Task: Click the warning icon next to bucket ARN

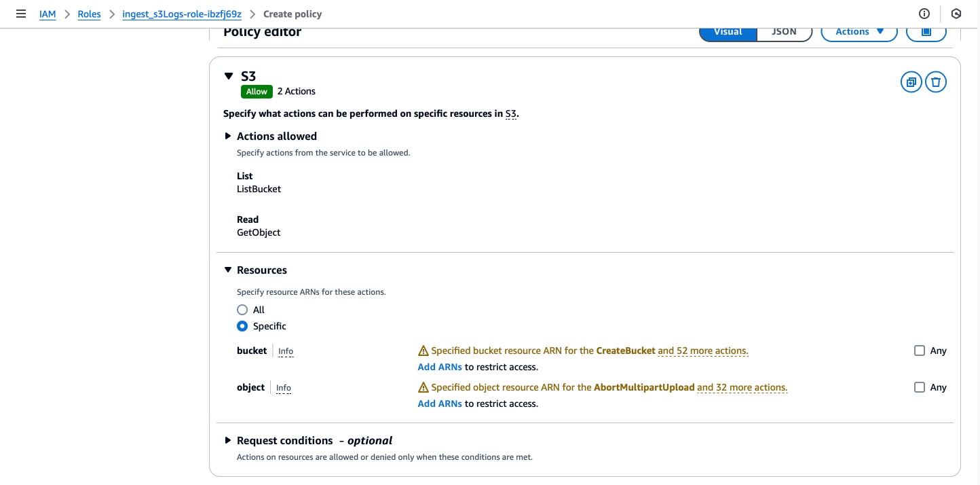Action: (x=423, y=351)
